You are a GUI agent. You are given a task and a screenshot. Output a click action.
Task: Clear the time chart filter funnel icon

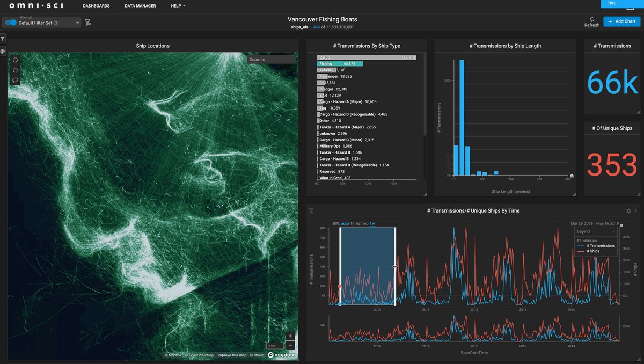[x=311, y=212]
